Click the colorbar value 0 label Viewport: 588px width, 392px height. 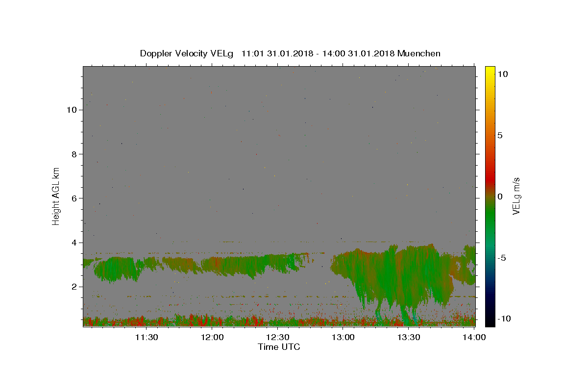(x=500, y=196)
